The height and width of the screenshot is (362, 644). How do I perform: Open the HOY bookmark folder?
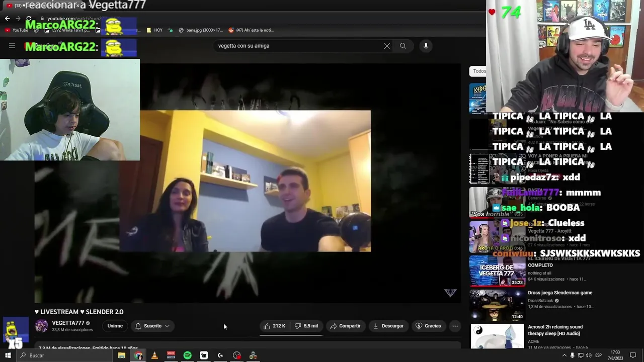coord(154,30)
